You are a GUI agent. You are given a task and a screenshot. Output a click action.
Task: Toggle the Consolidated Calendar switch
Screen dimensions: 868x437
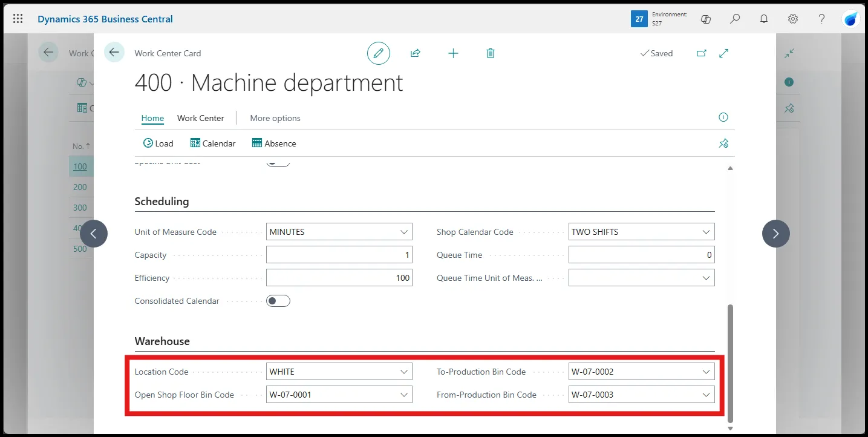point(278,301)
